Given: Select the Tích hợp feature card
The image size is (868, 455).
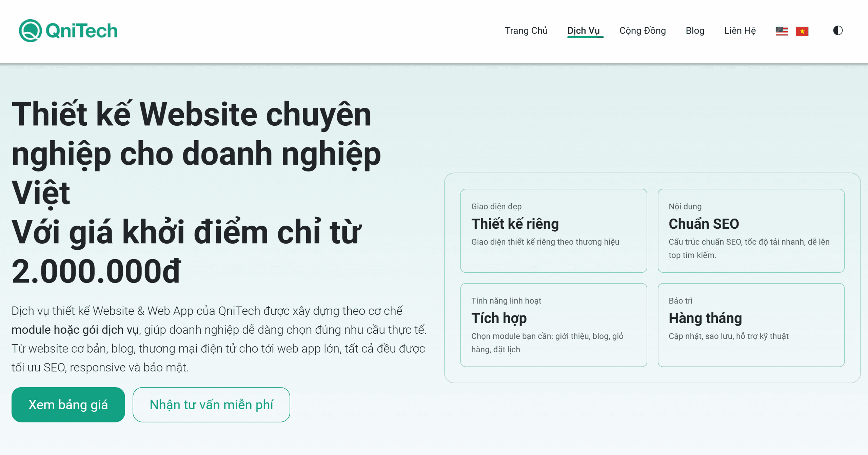Looking at the screenshot, I should [x=553, y=325].
